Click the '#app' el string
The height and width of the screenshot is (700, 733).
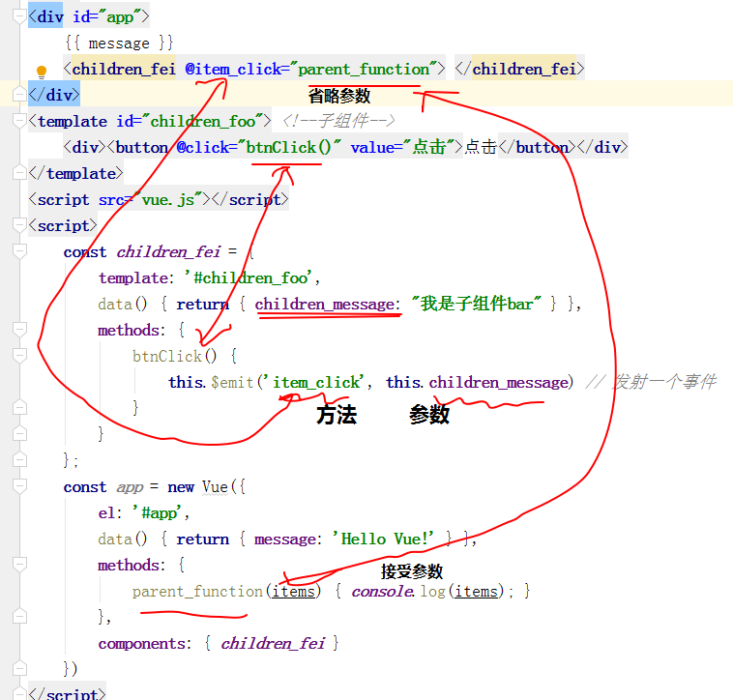pyautogui.click(x=156, y=513)
